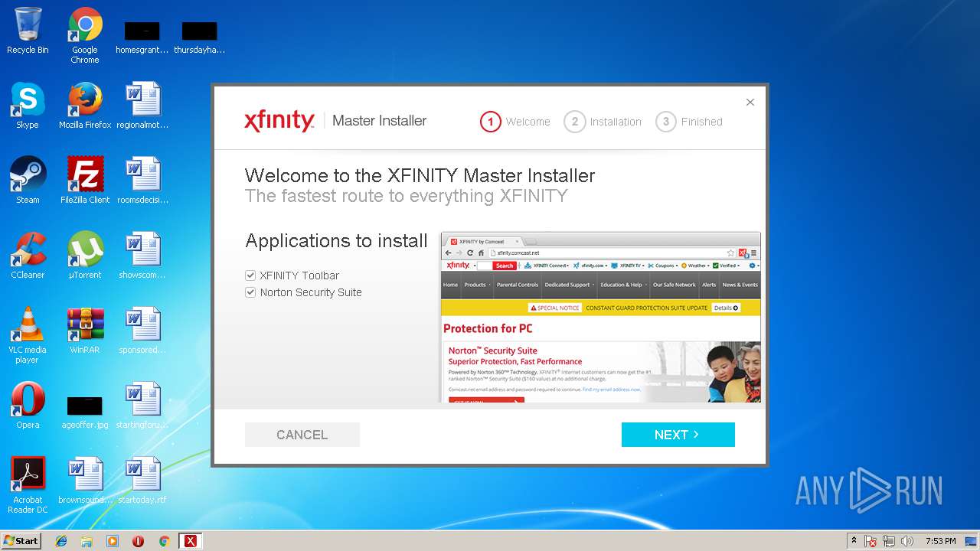This screenshot has width=980, height=551.
Task: Click the Norton Protection for PC preview image
Action: (601, 317)
